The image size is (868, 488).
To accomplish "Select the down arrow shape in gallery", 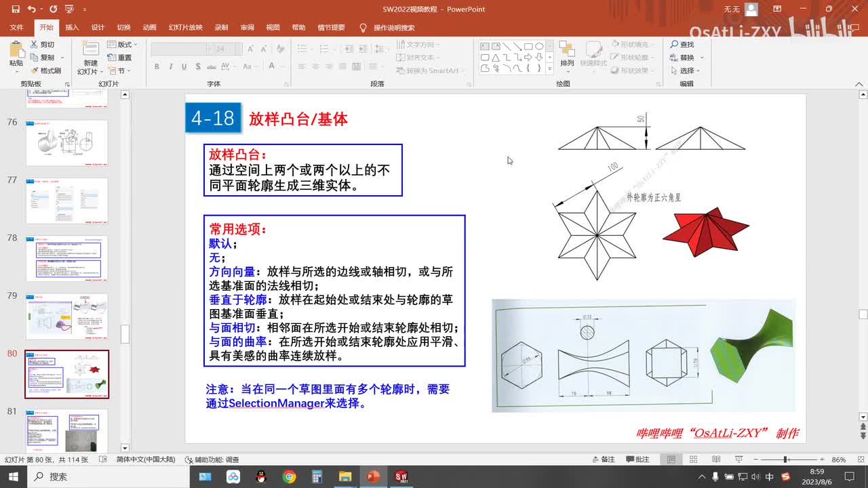I will coord(539,58).
